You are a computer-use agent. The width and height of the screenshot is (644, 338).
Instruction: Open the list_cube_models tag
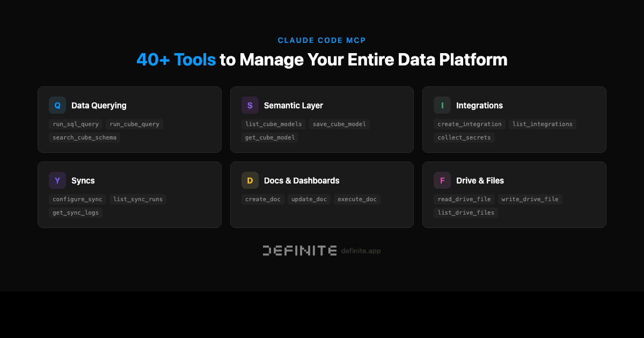coord(274,124)
